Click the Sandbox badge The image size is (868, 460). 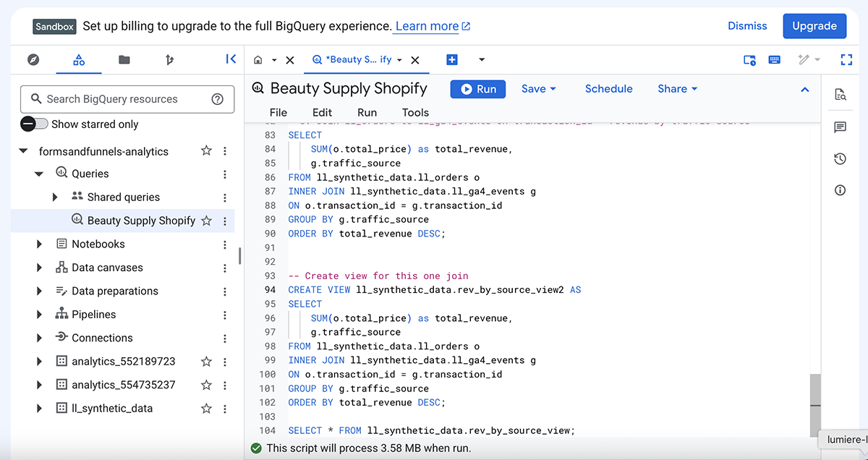tap(54, 26)
